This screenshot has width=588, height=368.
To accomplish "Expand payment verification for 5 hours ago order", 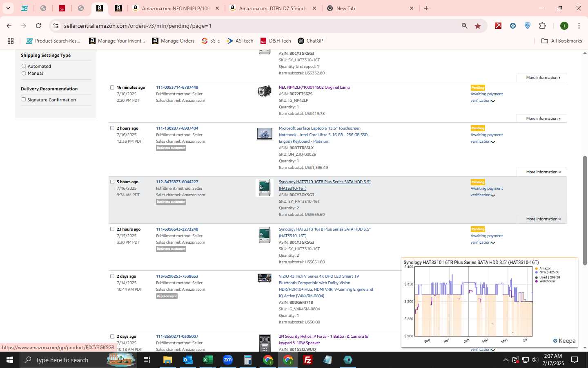I will coord(493,195).
